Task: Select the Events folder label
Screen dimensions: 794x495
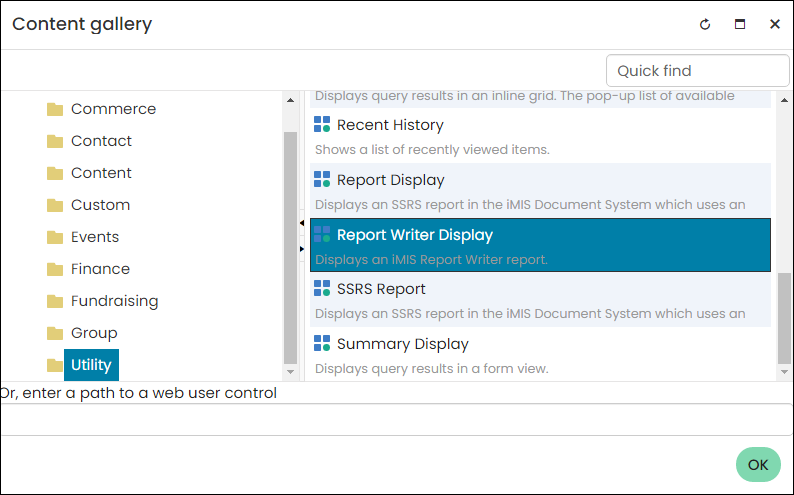Action: pyautogui.click(x=95, y=236)
